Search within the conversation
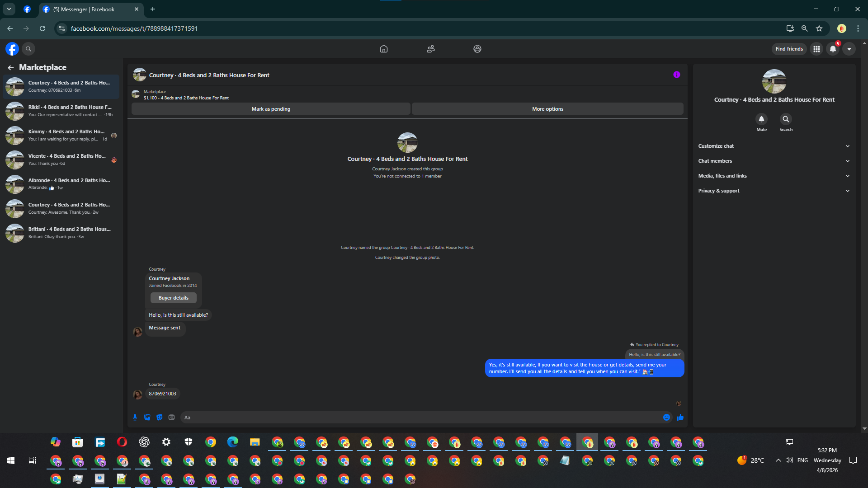The width and height of the screenshot is (868, 488). 786,119
